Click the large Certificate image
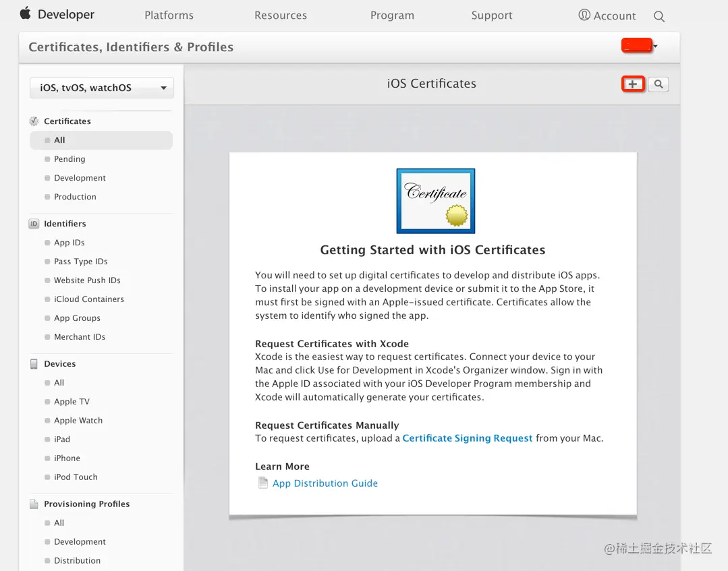The image size is (728, 571). click(435, 201)
